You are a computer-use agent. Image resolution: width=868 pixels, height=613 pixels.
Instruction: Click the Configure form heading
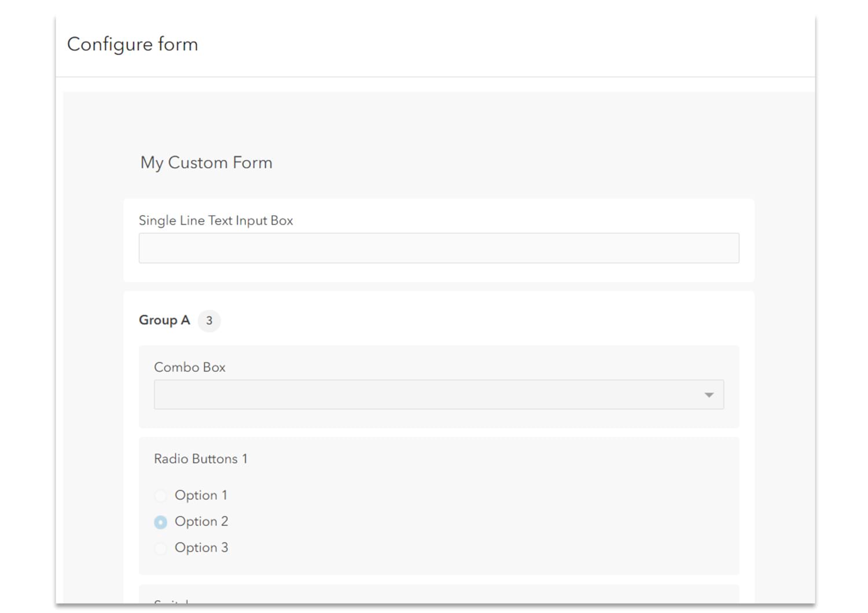[133, 44]
